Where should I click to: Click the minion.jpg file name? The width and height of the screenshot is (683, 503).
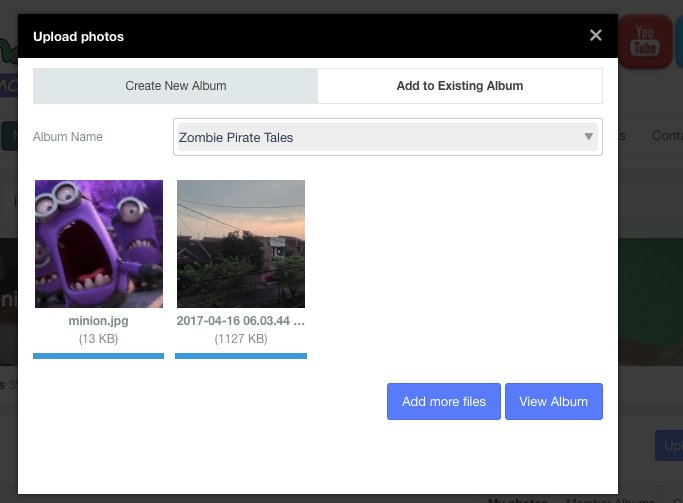click(x=98, y=321)
